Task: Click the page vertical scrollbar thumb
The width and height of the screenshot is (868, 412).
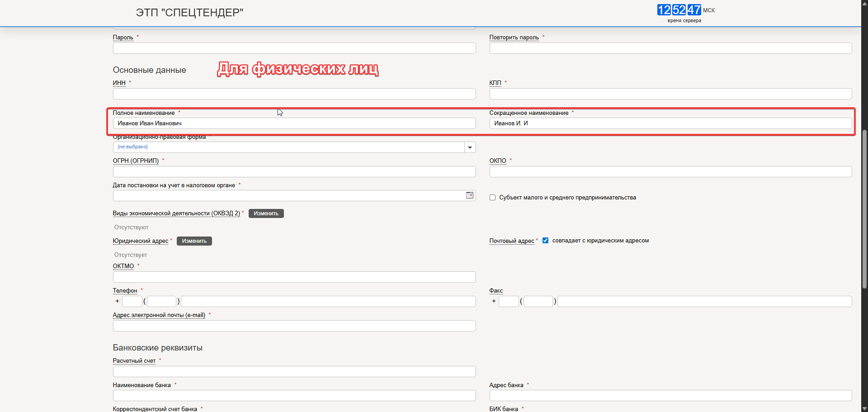Action: click(864, 208)
